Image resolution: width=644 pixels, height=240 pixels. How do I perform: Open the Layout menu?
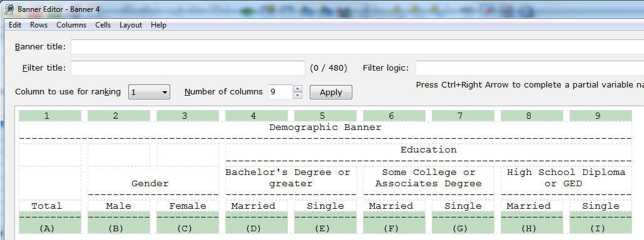(131, 25)
